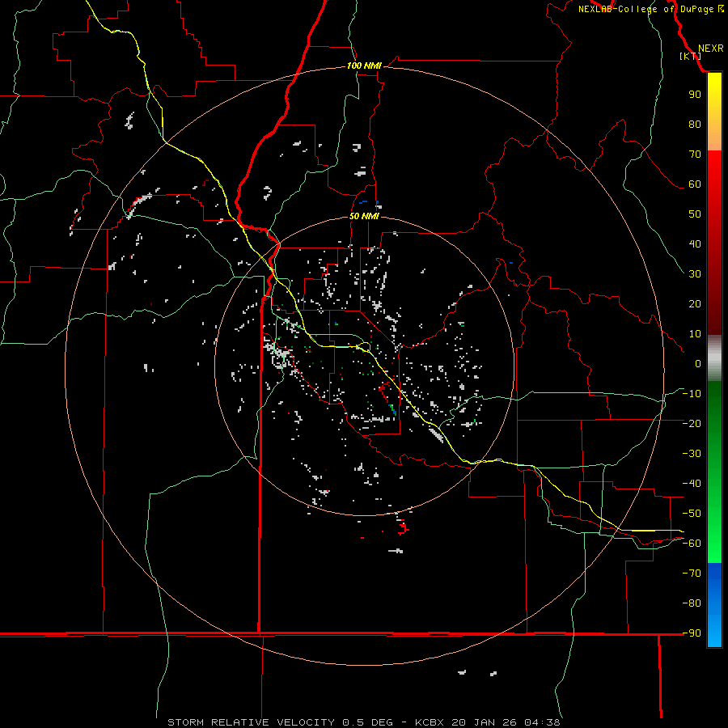
Task: Click the 20 value on the velocity scale
Action: coord(695,303)
